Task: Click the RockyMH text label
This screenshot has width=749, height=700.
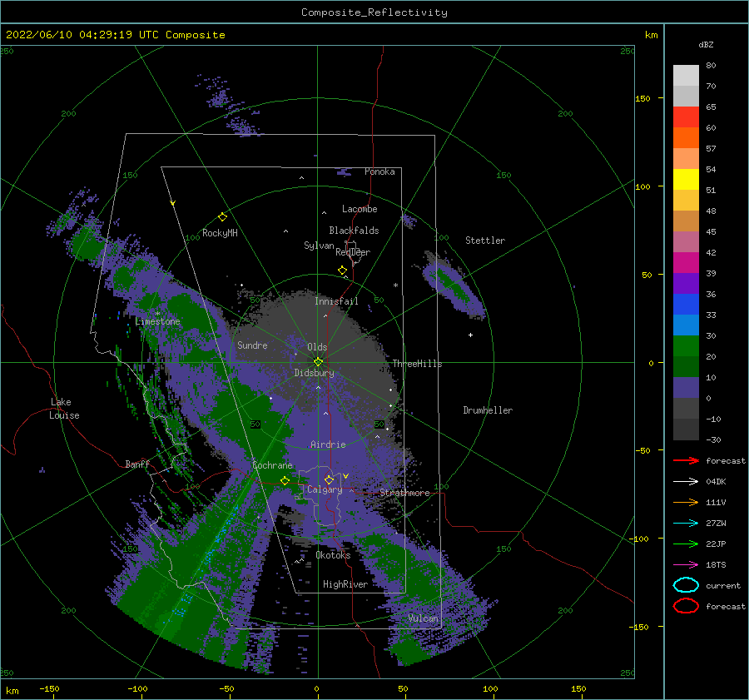Action: point(220,233)
